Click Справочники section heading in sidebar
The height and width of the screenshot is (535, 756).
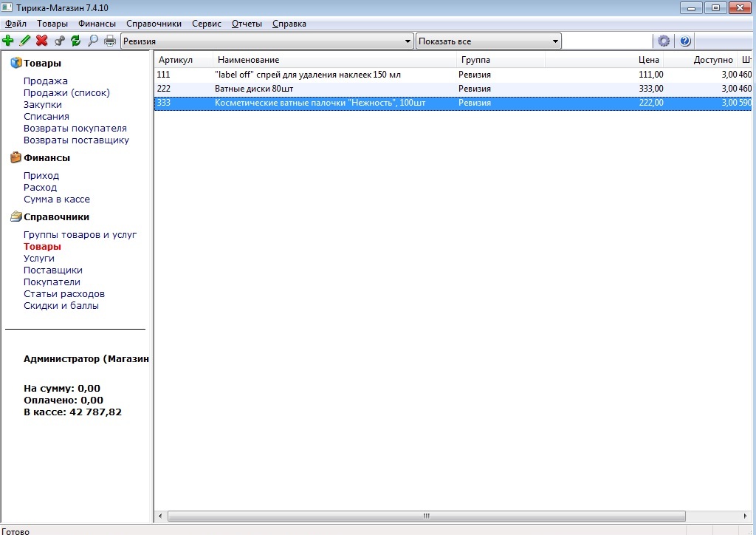56,217
